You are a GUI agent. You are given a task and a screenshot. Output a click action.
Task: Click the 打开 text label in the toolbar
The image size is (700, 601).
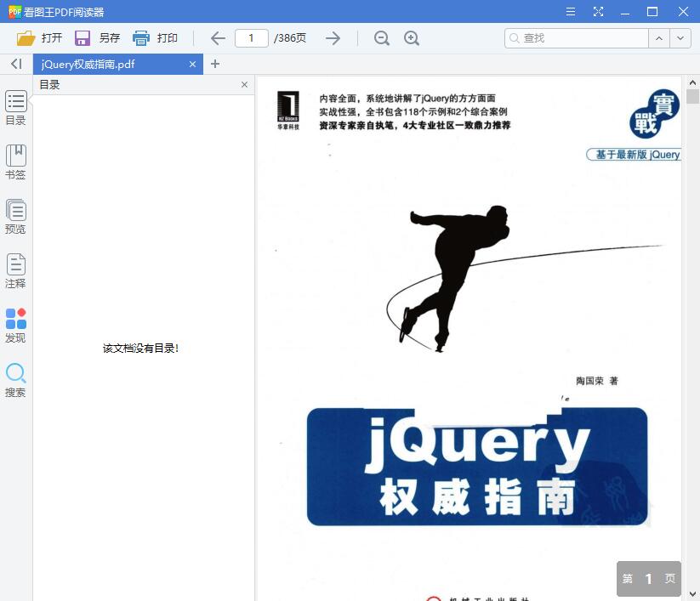tap(52, 38)
